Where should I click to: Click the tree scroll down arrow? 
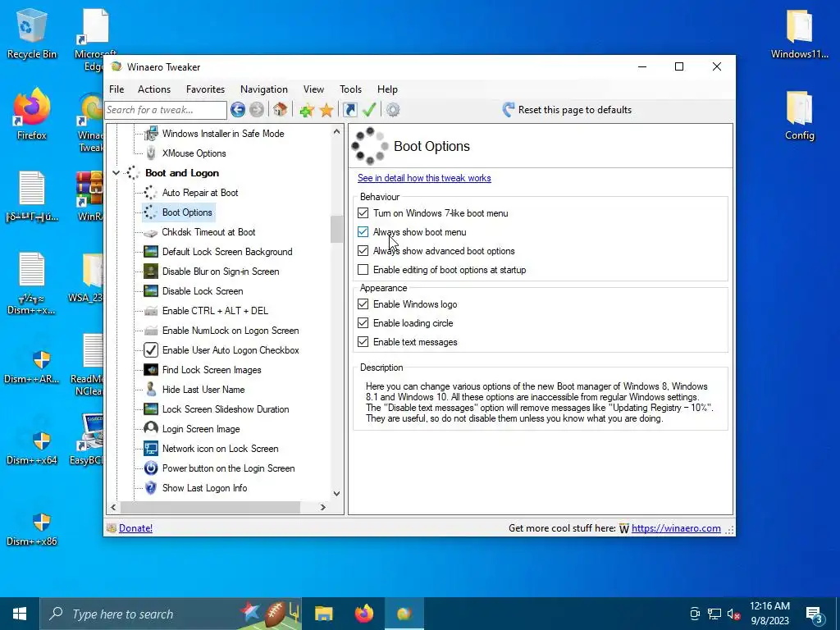[336, 493]
